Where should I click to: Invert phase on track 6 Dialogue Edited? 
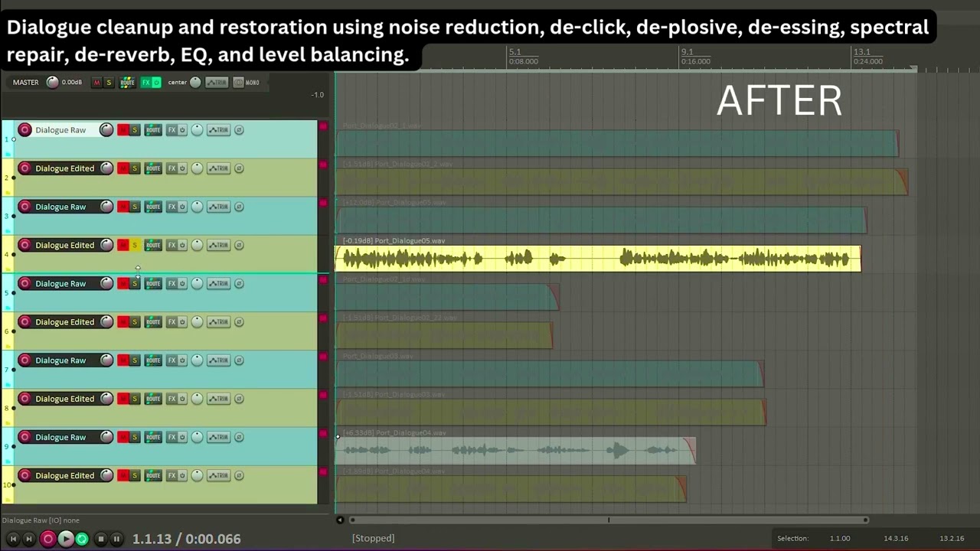tap(239, 322)
